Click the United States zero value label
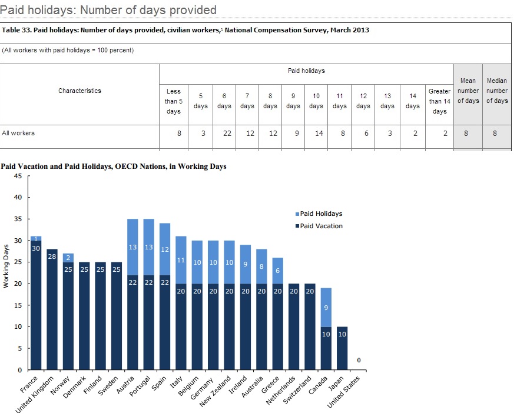Image resolution: width=517 pixels, height=420 pixels. tap(358, 360)
